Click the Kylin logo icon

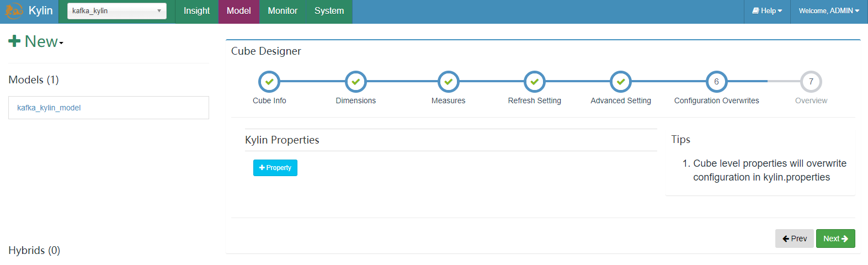click(13, 11)
